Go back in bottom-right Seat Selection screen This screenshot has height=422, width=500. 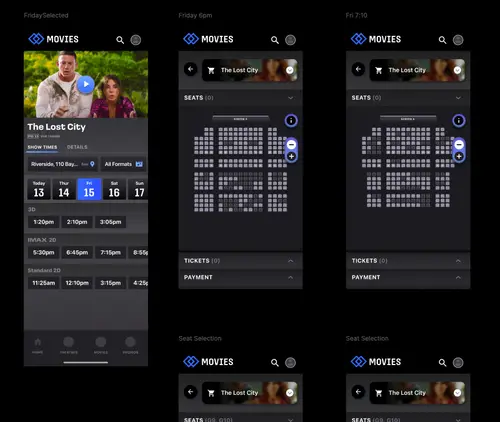(x=358, y=392)
